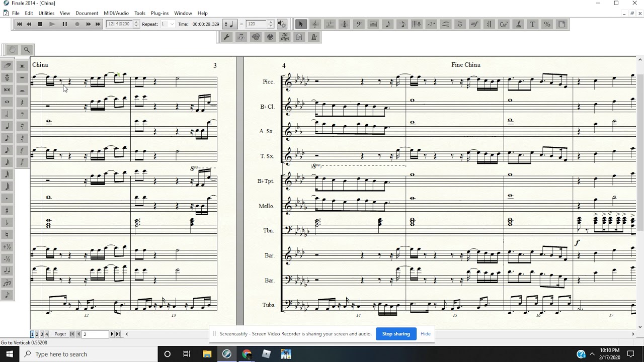
Task: Pick the natural accidental tool
Action: click(7, 234)
